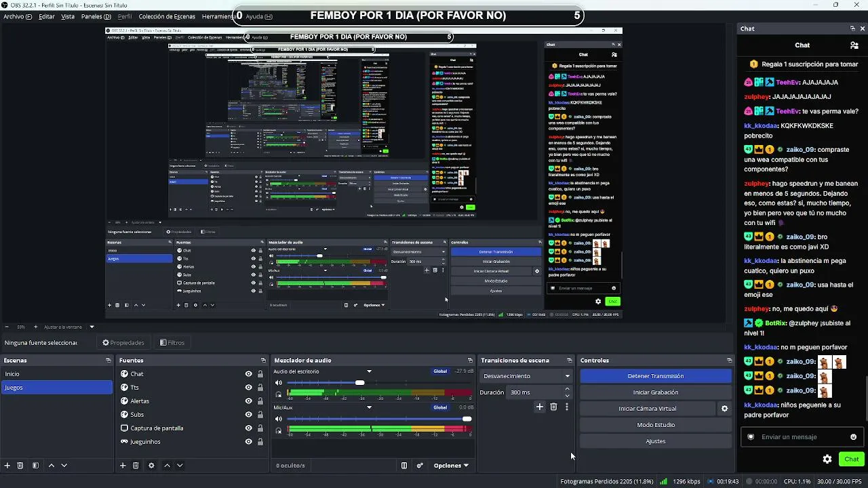The height and width of the screenshot is (488, 868).
Task: Remove the scene transition with trash icon
Action: 553,407
